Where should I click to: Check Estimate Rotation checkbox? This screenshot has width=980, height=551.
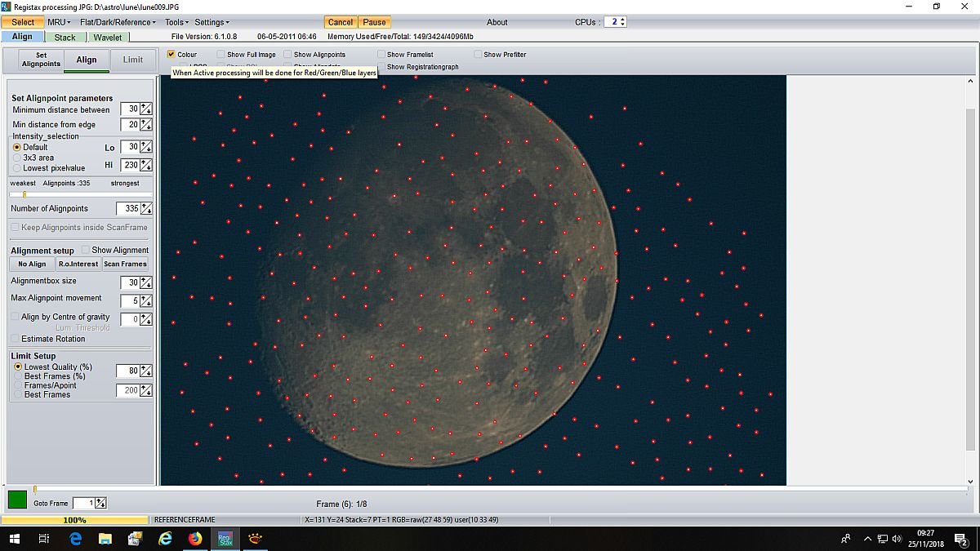[x=14, y=339]
